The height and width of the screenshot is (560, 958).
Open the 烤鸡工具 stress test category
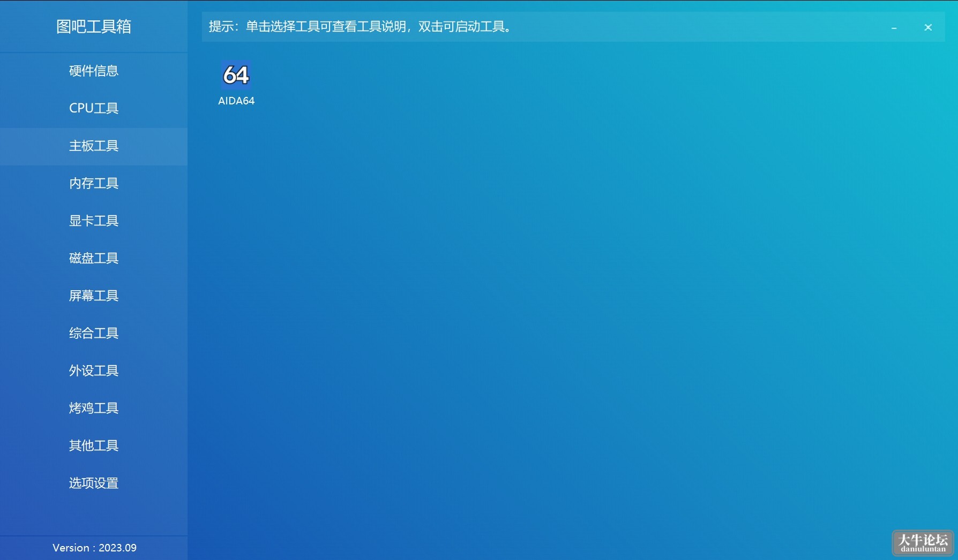94,408
